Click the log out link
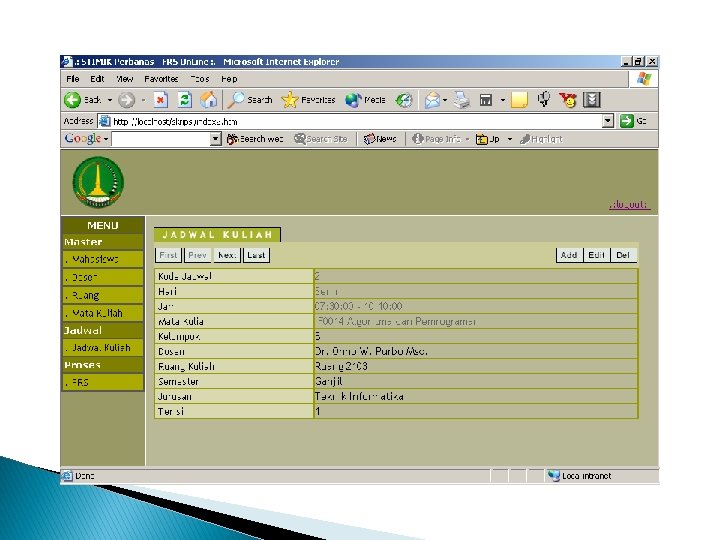 click(629, 205)
